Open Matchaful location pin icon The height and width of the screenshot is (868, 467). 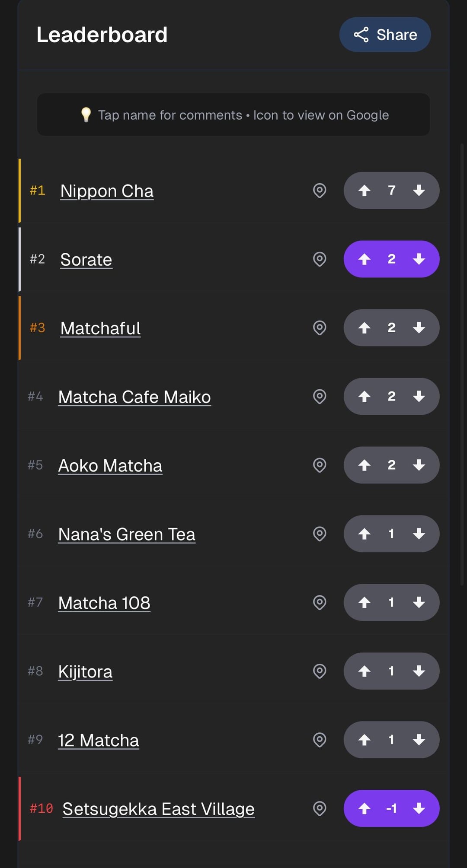pos(320,328)
